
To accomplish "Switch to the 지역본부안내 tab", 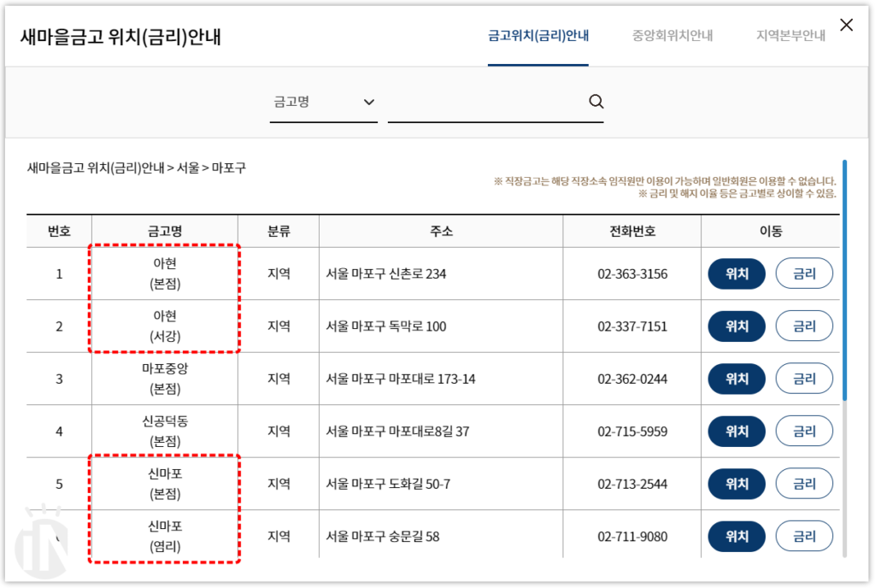I will pyautogui.click(x=790, y=36).
